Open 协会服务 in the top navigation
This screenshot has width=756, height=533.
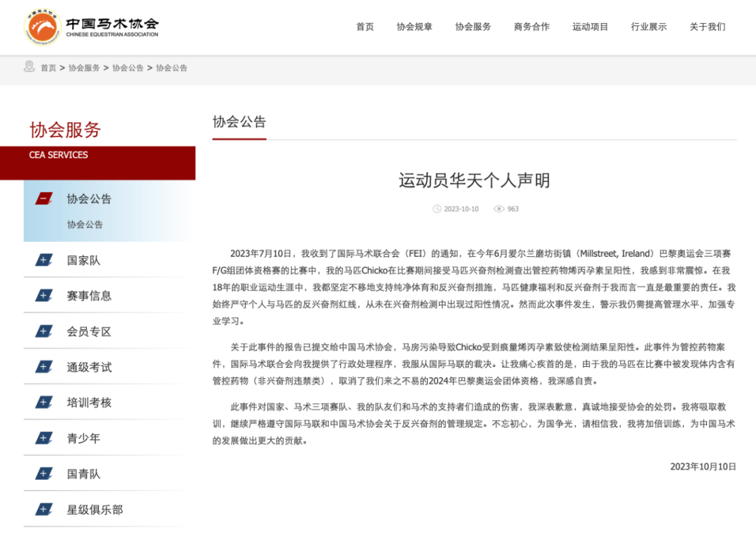pyautogui.click(x=473, y=27)
